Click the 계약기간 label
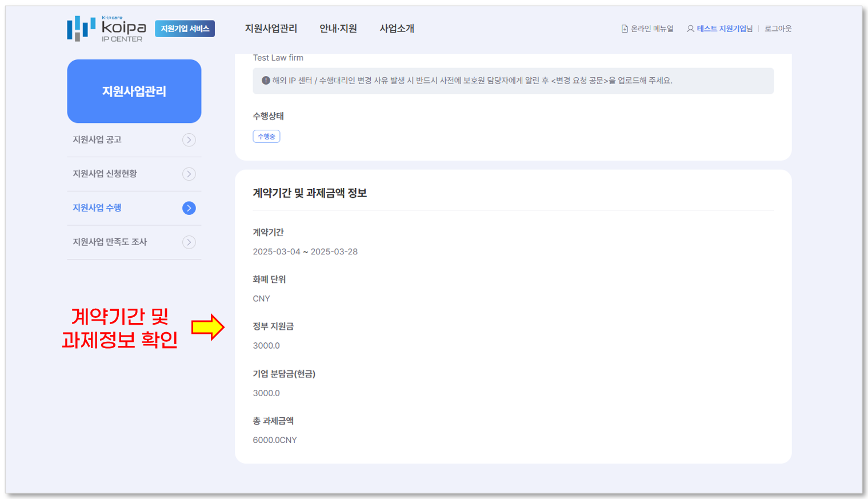Viewport: 868px width, 499px height. tap(269, 232)
